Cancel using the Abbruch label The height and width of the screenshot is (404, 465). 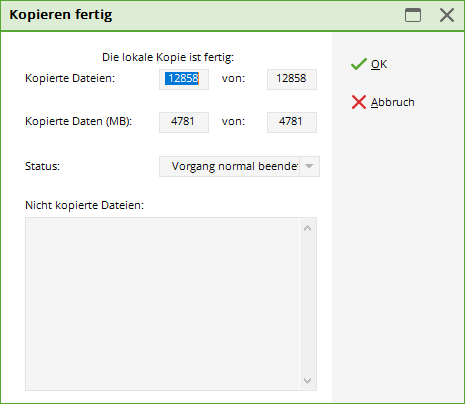[393, 102]
